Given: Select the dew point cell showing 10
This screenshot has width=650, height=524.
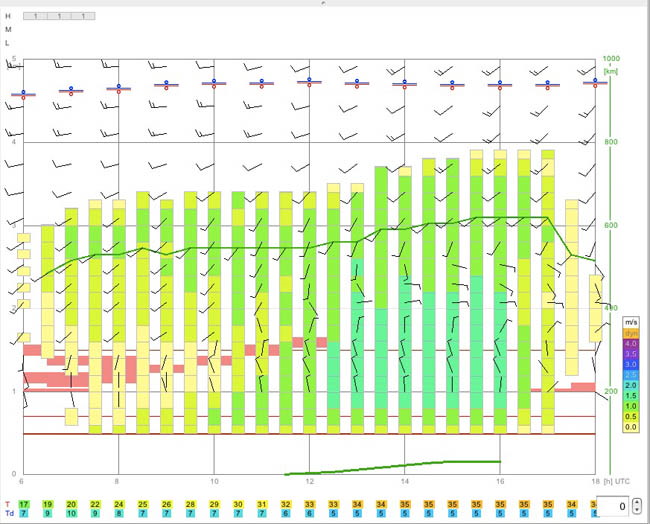Looking at the screenshot, I should 71,513.
